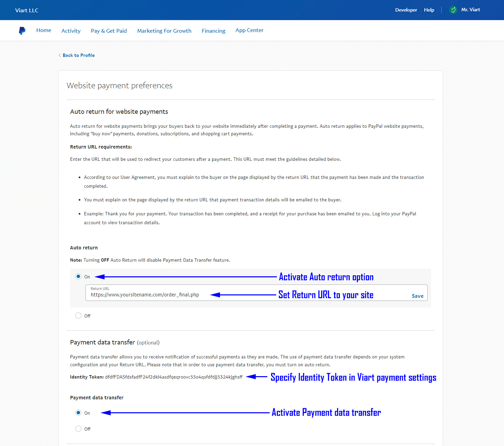Open the App Center navigation item
504x446 pixels.
click(x=249, y=30)
